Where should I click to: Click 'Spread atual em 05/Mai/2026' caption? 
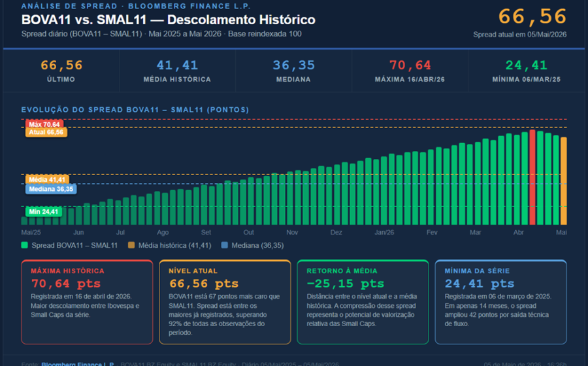click(x=520, y=35)
